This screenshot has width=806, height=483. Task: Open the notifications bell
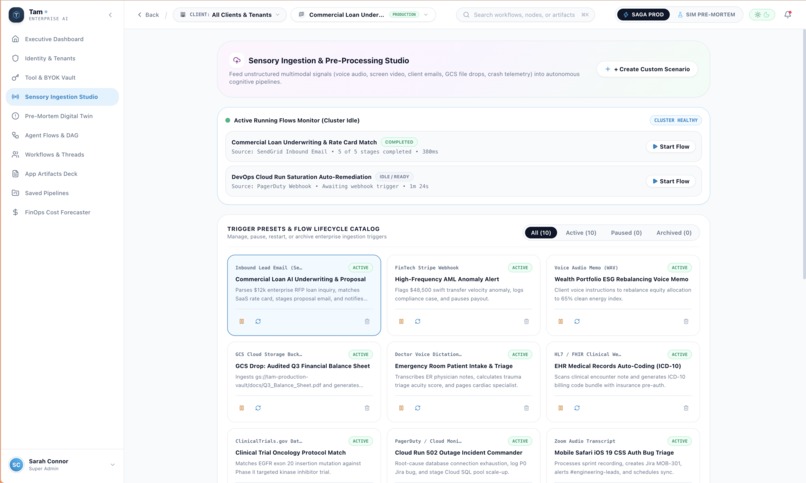[787, 15]
